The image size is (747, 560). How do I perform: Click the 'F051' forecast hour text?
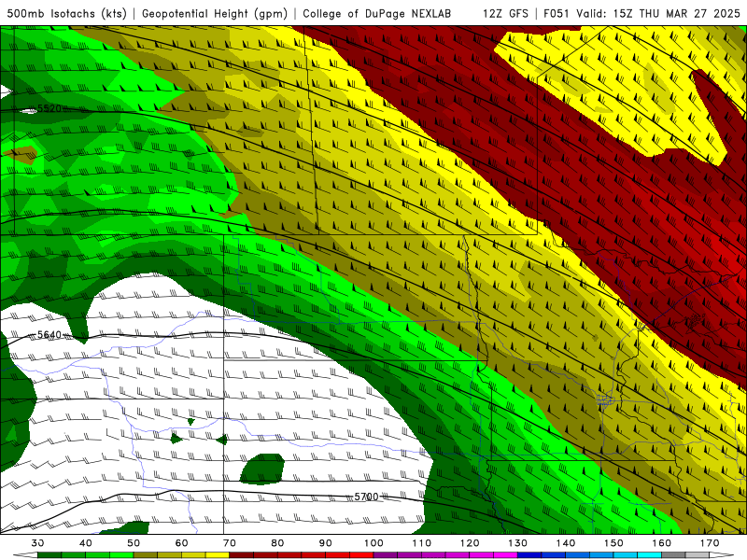click(x=557, y=13)
